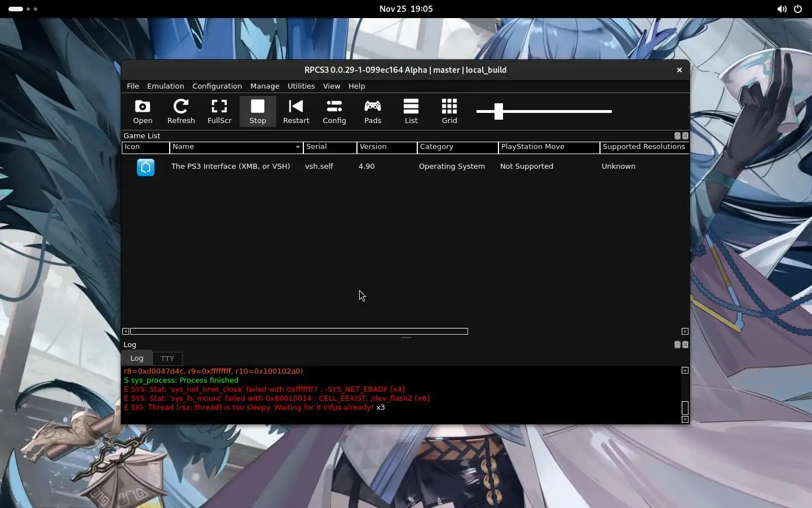Float the Game List panel
This screenshot has width=812, height=508.
pos(677,136)
